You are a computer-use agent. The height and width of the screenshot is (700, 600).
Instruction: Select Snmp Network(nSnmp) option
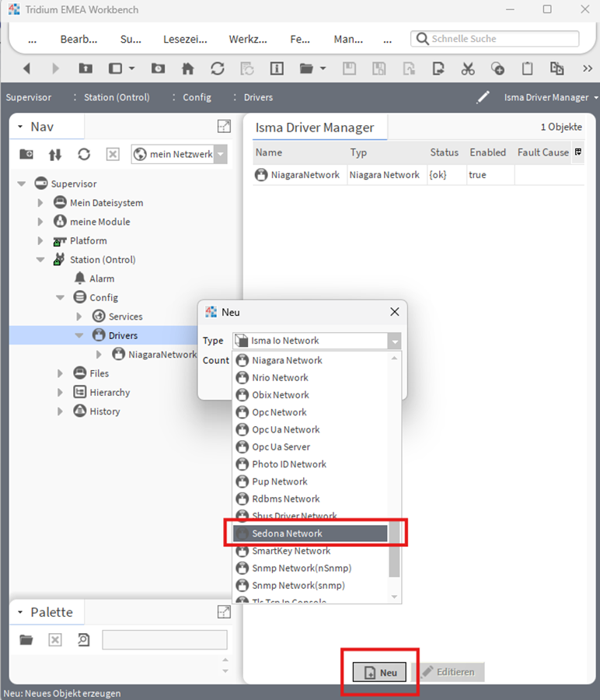tap(310, 568)
